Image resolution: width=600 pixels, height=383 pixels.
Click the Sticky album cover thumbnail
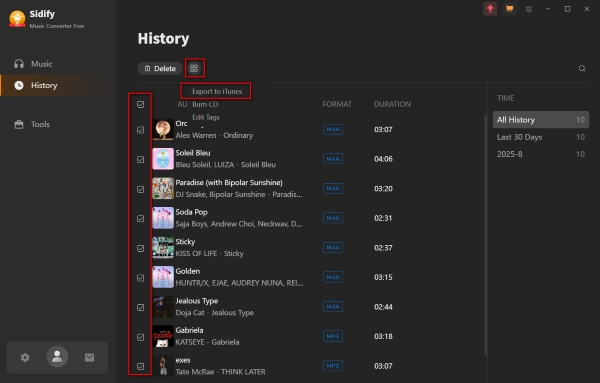tap(163, 248)
